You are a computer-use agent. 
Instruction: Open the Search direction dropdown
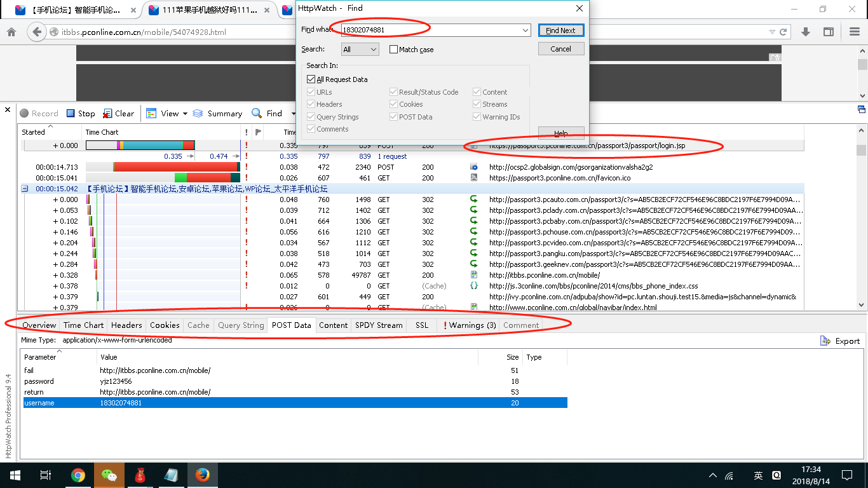[x=360, y=50]
